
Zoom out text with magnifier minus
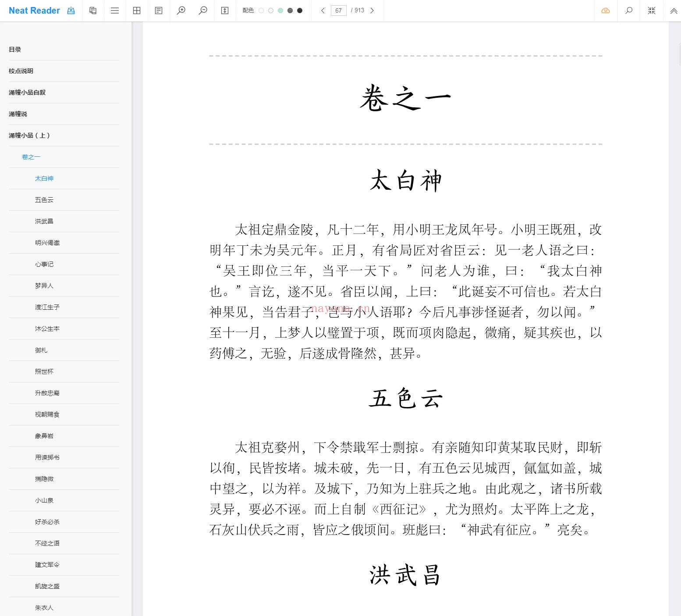point(203,11)
